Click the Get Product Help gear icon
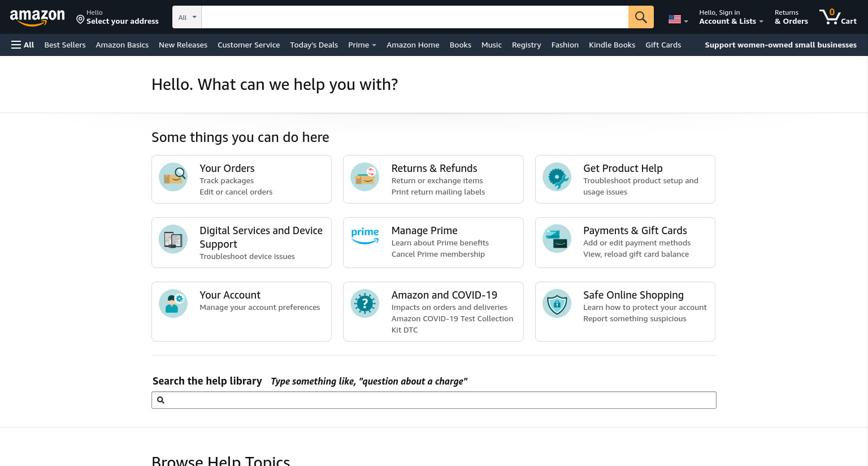Viewport: 868px width, 466px height. point(557,177)
